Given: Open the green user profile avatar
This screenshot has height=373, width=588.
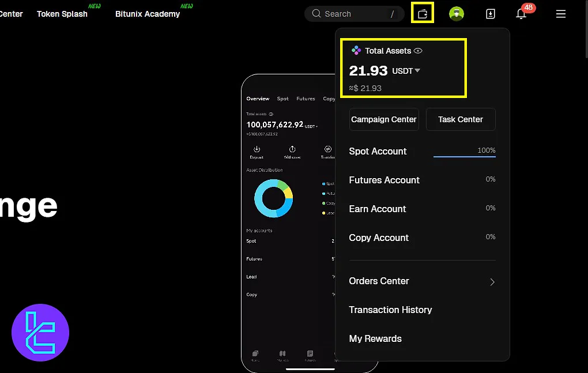Looking at the screenshot, I should point(457,14).
